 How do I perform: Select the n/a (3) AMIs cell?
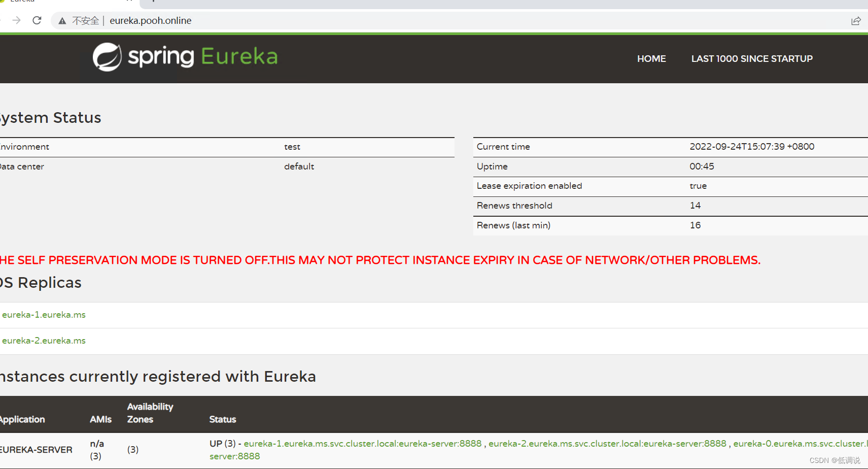click(97, 450)
